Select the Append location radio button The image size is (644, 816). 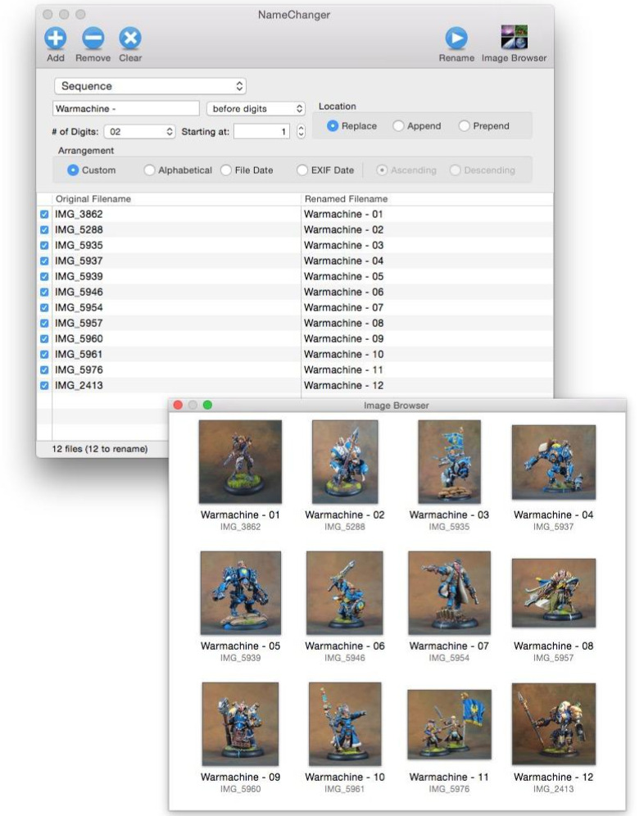(x=399, y=126)
